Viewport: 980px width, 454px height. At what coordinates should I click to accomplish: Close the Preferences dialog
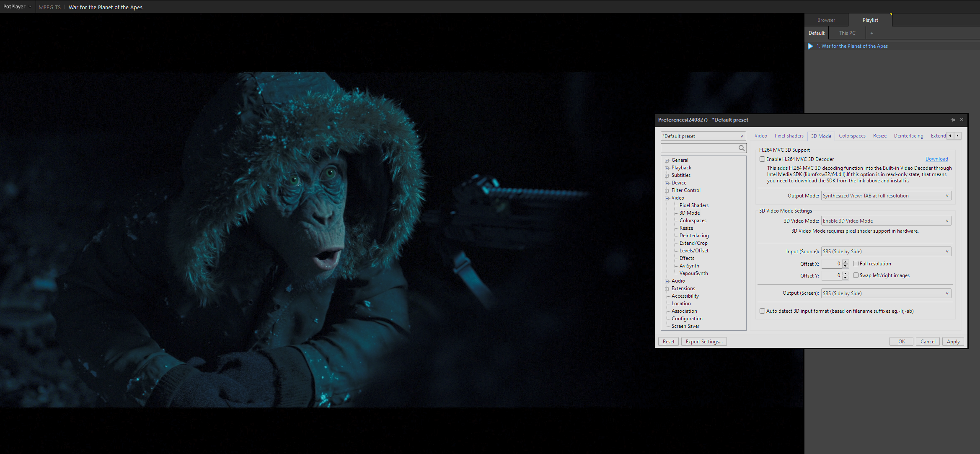[962, 120]
